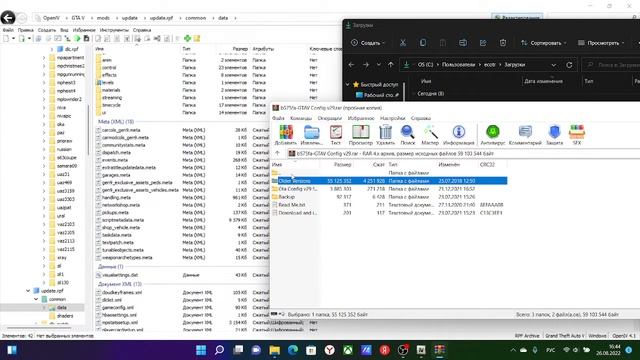Click mods in OpenIV breadcrumb path
The width and height of the screenshot is (640, 360).
click(103, 18)
